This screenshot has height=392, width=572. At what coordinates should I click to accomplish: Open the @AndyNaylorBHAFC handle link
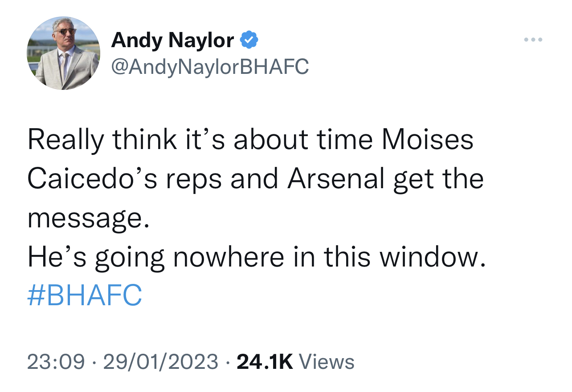210,67
